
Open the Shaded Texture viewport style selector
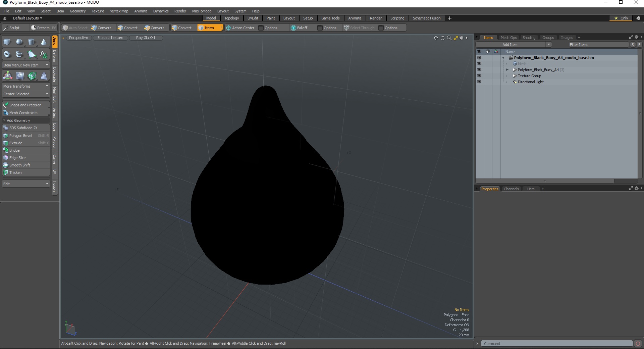tap(110, 38)
